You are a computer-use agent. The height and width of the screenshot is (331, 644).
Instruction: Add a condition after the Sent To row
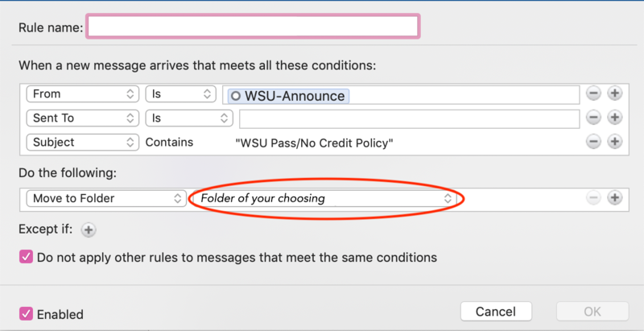coord(615,118)
